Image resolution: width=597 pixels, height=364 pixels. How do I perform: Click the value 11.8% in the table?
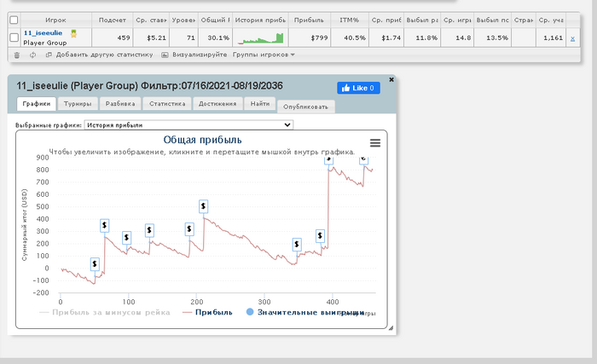point(426,38)
